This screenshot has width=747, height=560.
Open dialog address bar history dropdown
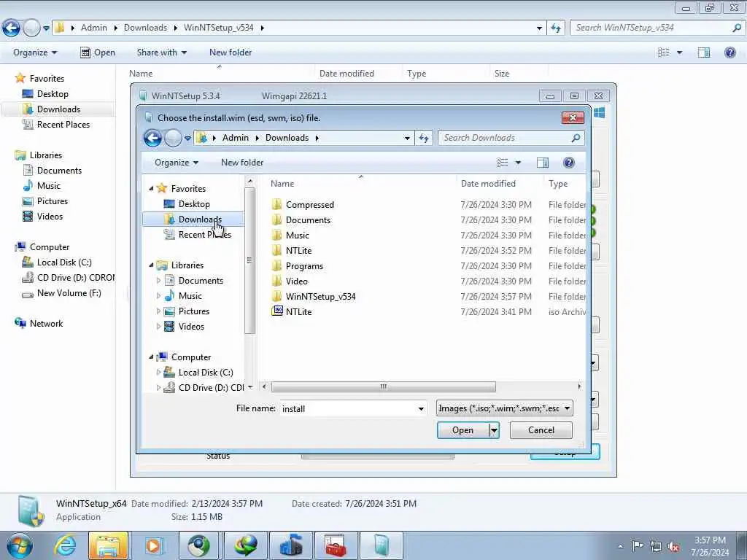click(407, 138)
